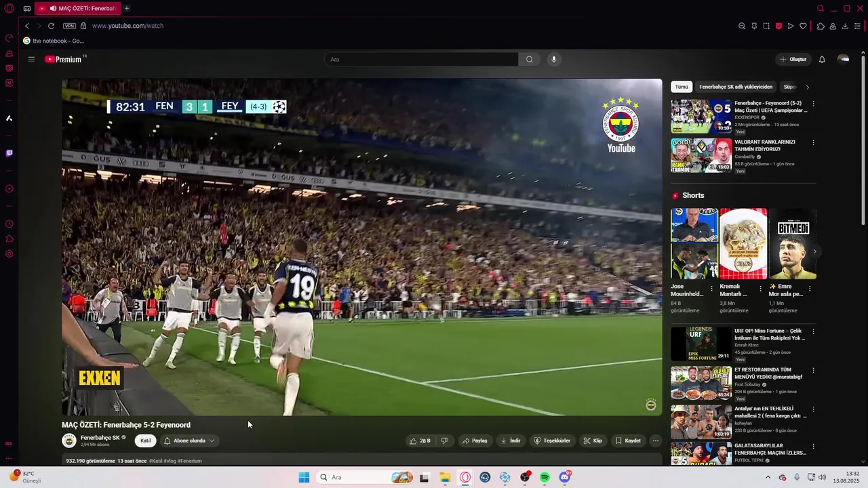Image resolution: width=868 pixels, height=488 pixels.
Task: Open Discord from the taskbar
Action: [565, 477]
